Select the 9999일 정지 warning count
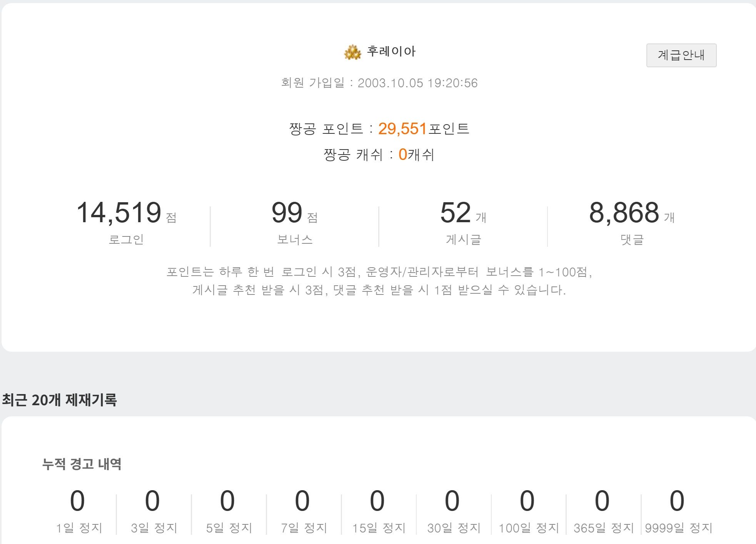 click(677, 501)
